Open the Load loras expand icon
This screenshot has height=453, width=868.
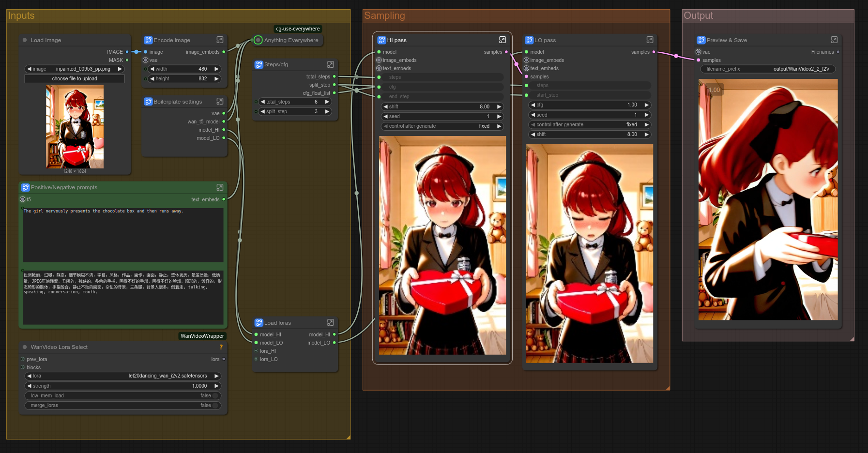[331, 322]
